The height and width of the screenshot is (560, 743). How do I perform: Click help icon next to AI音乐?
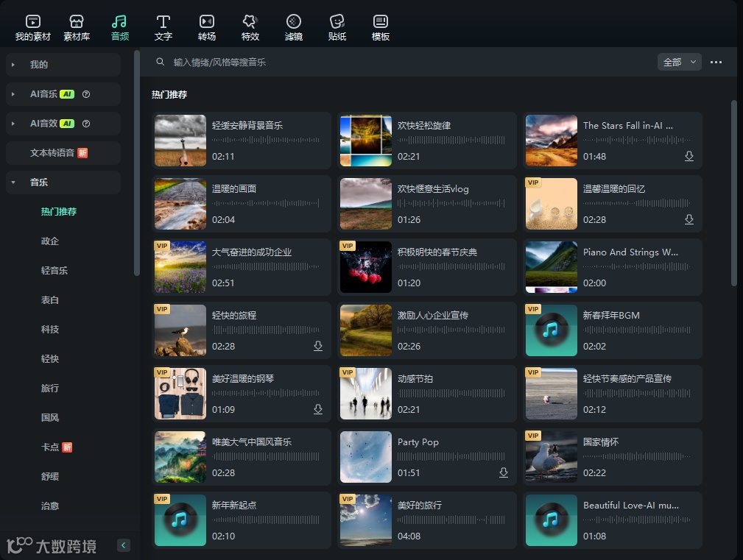(85, 94)
